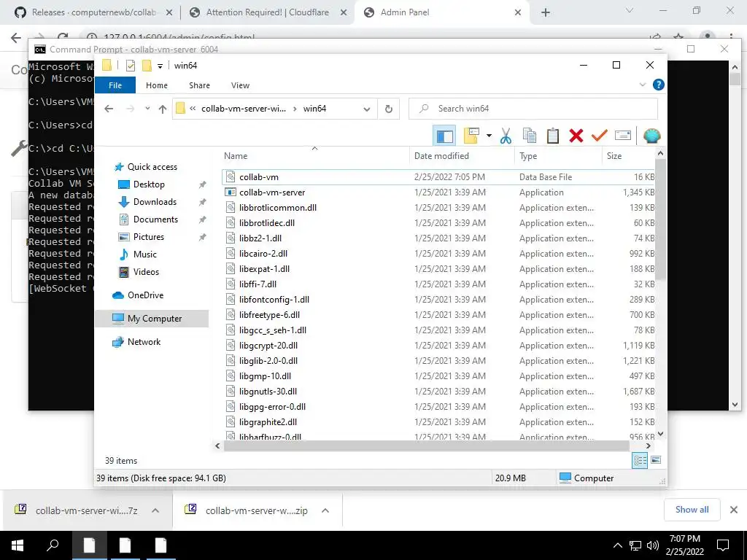Click the envelope icon in the toolbar
The image size is (747, 560).
623,136
